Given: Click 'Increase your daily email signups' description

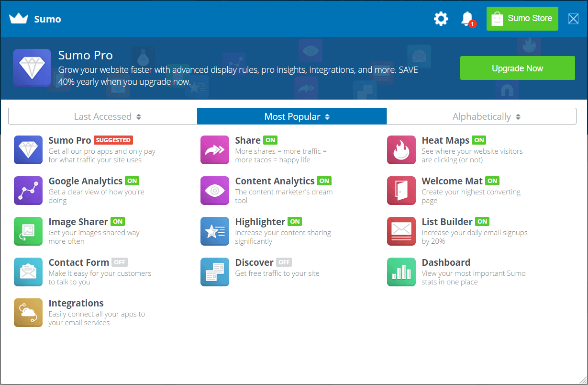Looking at the screenshot, I should coord(475,237).
